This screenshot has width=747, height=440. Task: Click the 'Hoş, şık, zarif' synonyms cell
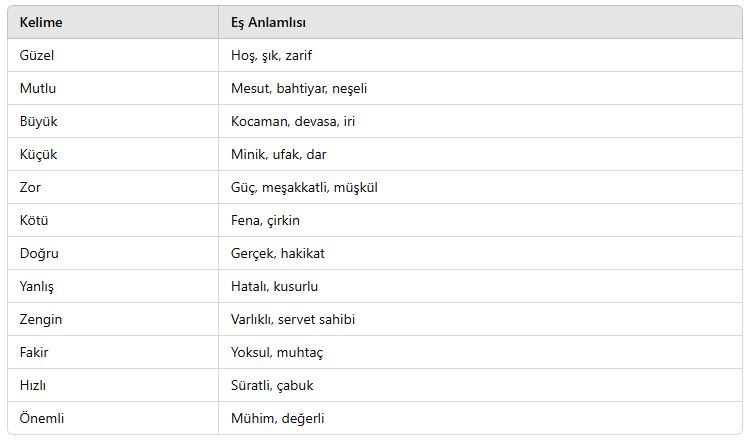[x=480, y=55]
